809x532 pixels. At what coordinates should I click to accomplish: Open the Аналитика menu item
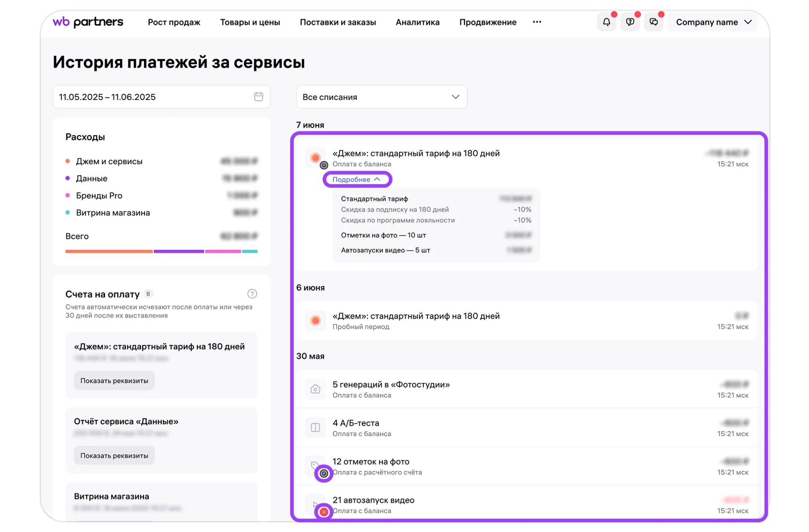[417, 22]
